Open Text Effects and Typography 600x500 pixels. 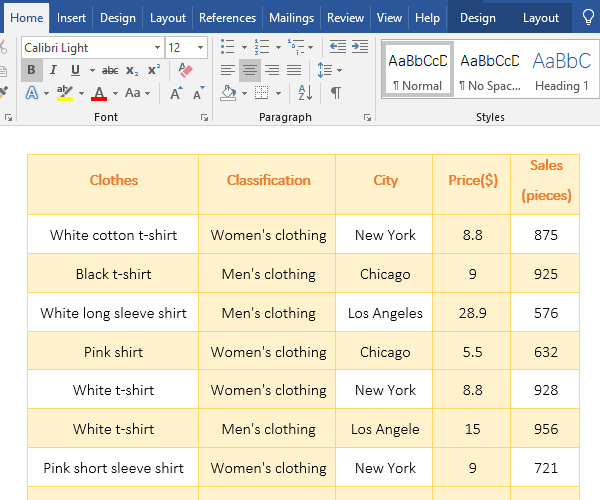[32, 93]
